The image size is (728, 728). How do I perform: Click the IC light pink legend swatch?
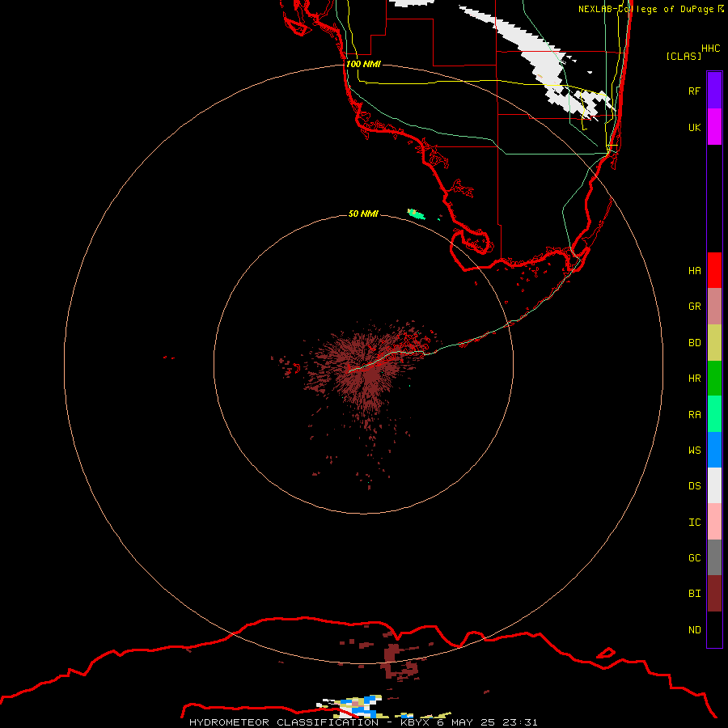click(714, 522)
